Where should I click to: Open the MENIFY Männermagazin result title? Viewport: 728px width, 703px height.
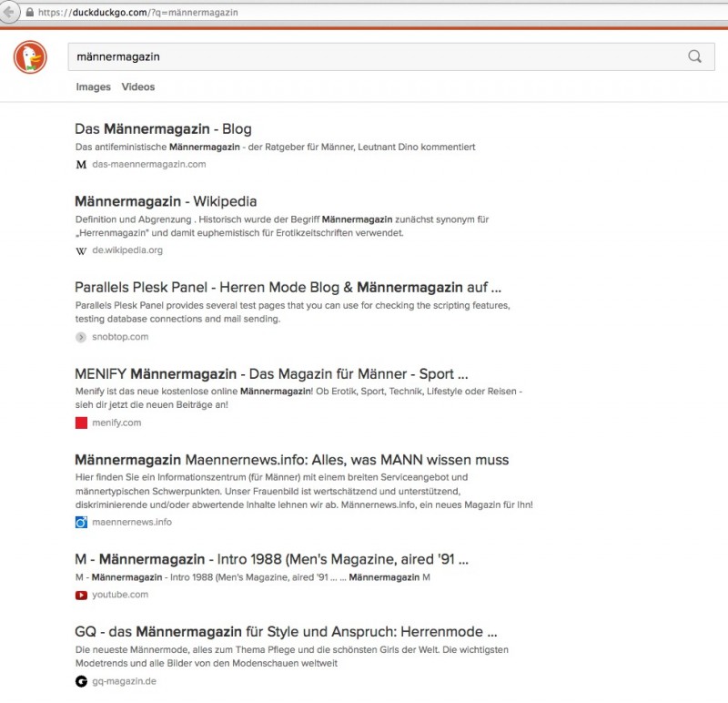(270, 374)
